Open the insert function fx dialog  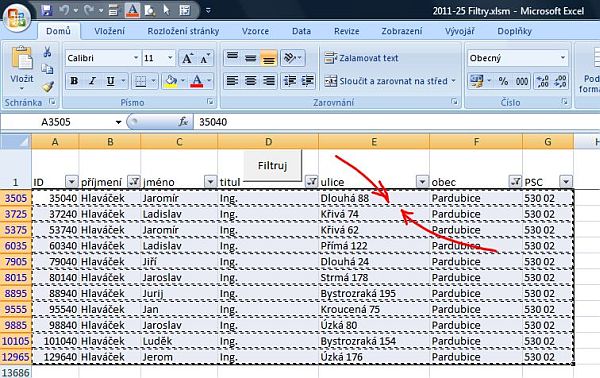(x=183, y=122)
